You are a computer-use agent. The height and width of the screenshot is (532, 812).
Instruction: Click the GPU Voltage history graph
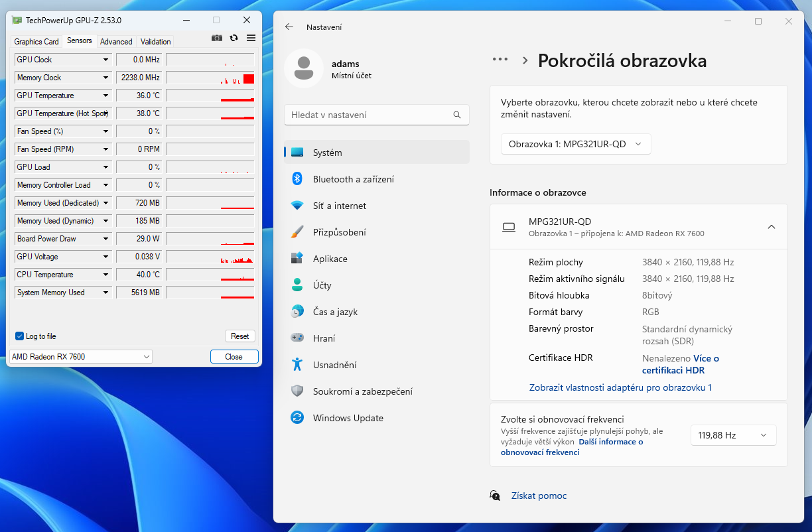coord(210,257)
